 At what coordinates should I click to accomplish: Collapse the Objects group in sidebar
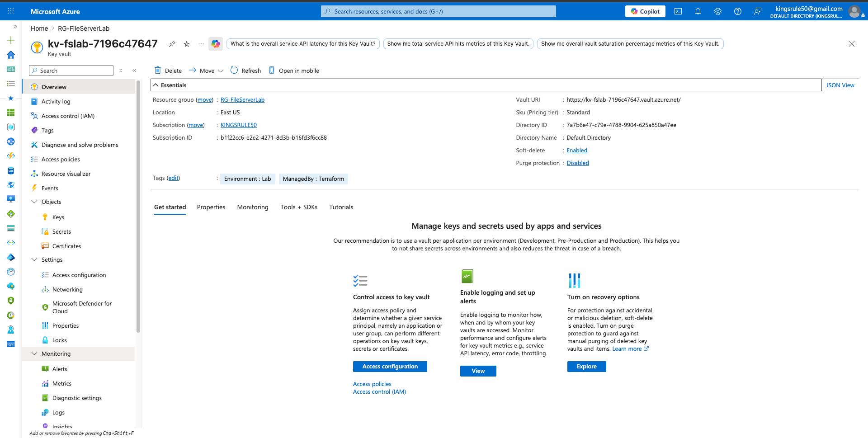tap(34, 202)
